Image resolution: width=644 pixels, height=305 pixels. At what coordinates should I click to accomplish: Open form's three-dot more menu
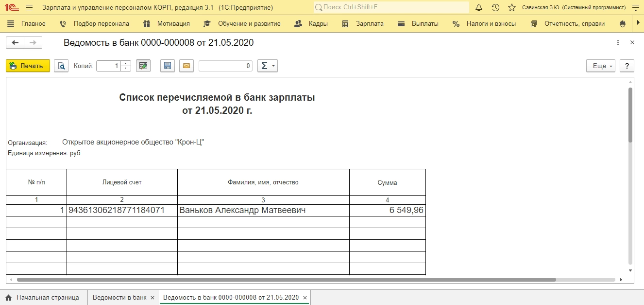point(618,43)
